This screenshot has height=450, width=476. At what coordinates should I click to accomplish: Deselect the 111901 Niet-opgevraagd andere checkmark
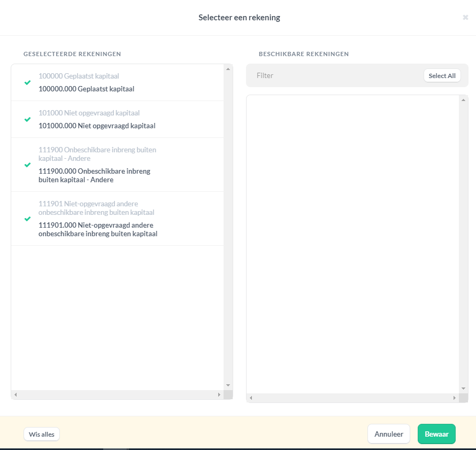[27, 219]
